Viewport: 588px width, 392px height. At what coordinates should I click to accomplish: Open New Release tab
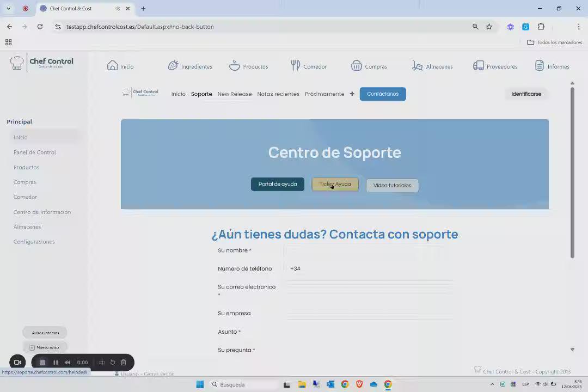click(x=235, y=94)
